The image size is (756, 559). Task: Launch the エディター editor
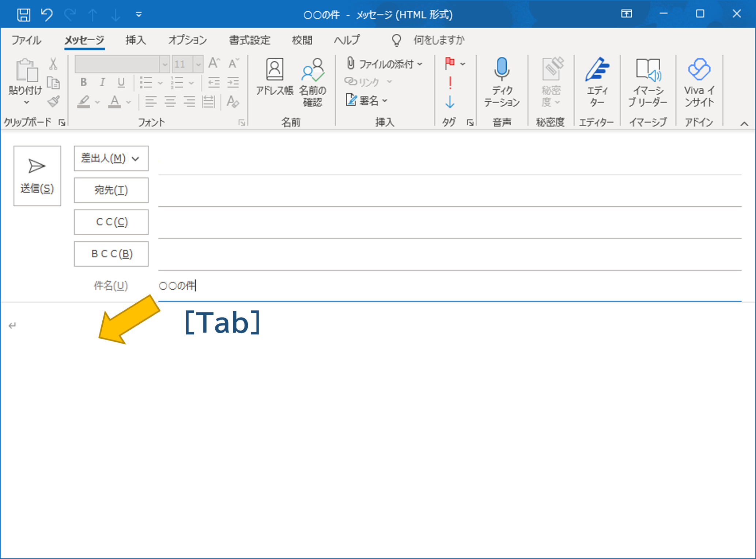click(597, 82)
